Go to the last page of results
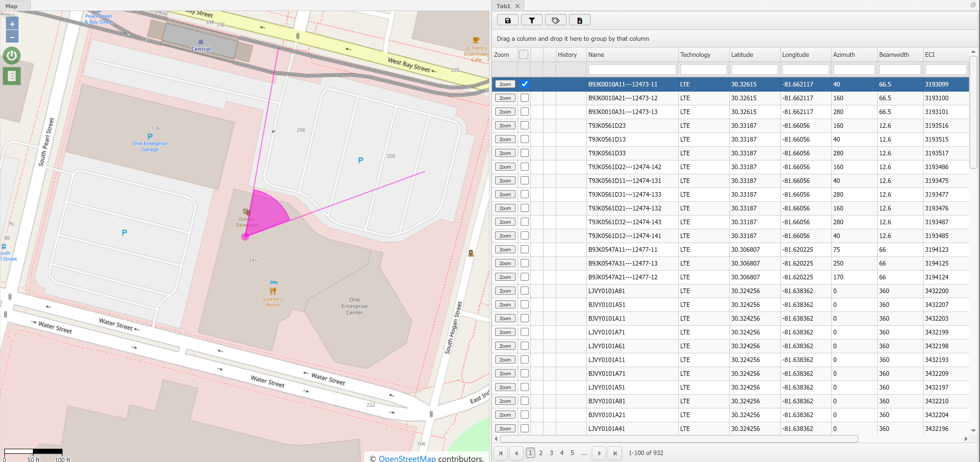 click(615, 453)
